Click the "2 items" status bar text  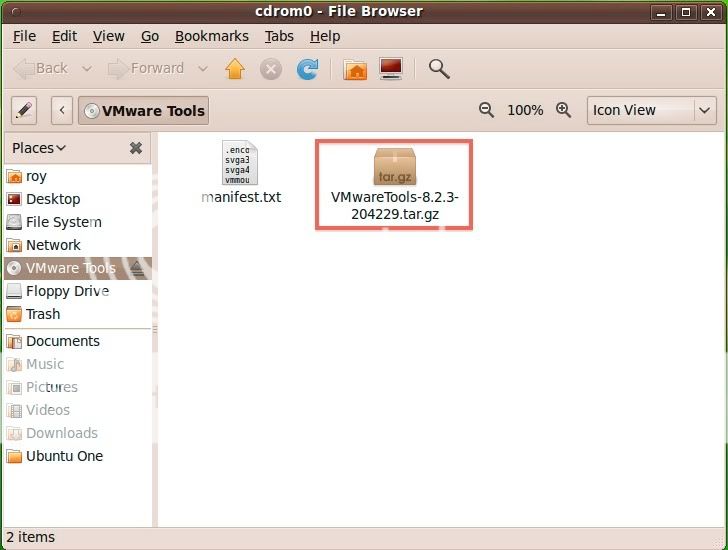coord(31,537)
